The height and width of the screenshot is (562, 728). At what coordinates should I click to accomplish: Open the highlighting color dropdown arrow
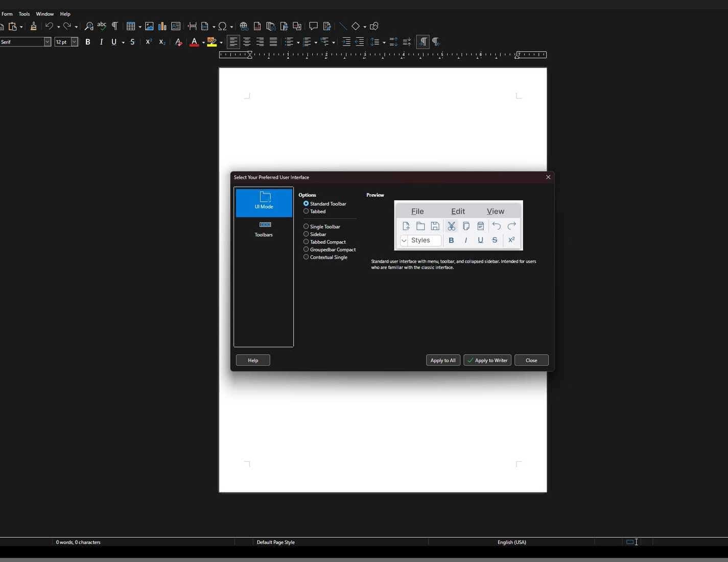[221, 42]
